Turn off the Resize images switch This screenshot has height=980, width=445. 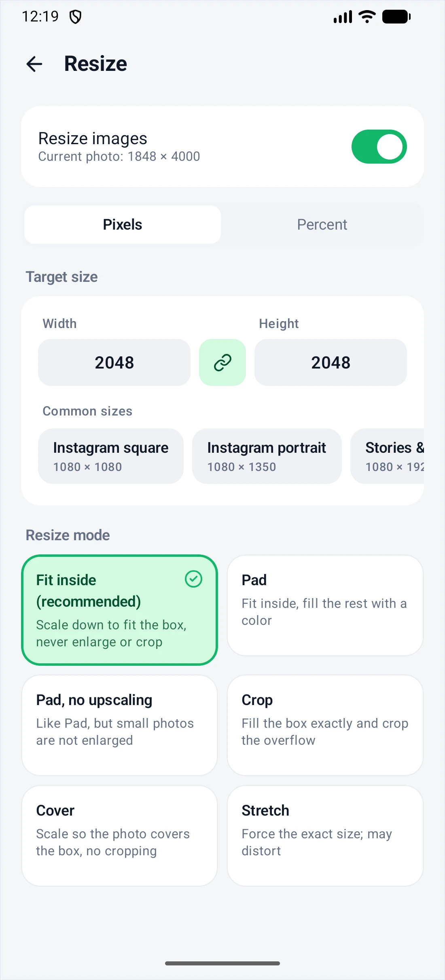point(379,147)
